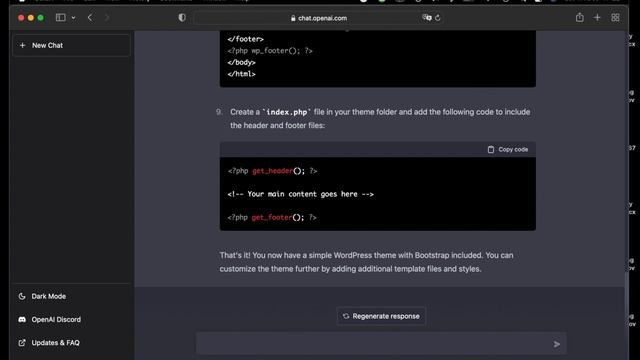Click Regenerate response button
The height and width of the screenshot is (360, 640).
(381, 316)
